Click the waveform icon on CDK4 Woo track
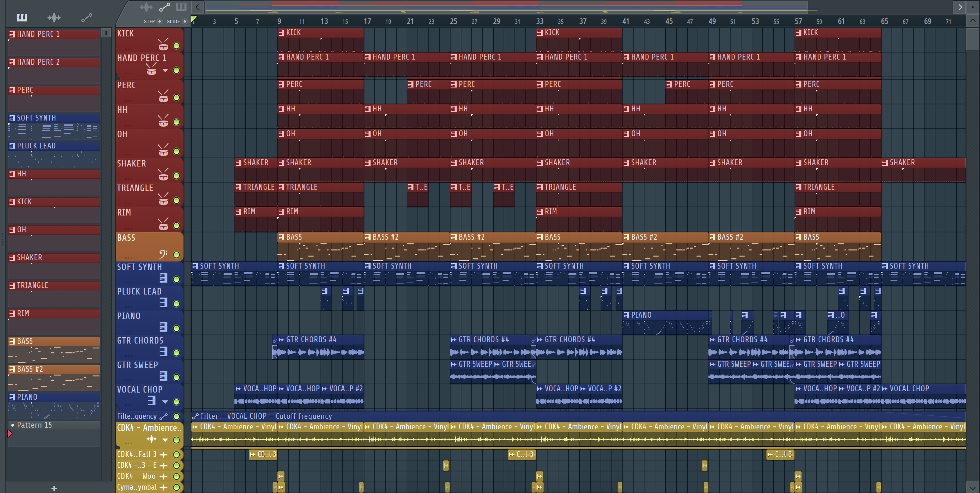Viewport: 980px width, 493px height. (164, 476)
